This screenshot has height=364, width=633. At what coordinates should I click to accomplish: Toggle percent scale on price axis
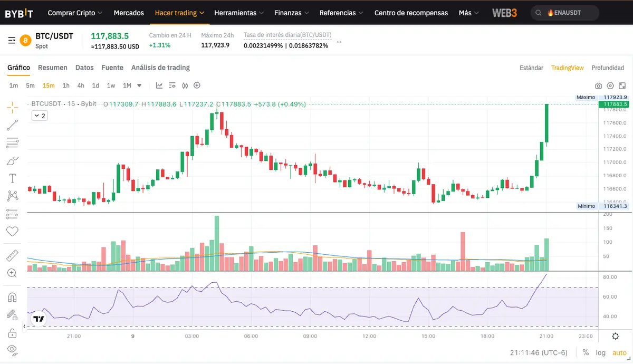click(586, 352)
